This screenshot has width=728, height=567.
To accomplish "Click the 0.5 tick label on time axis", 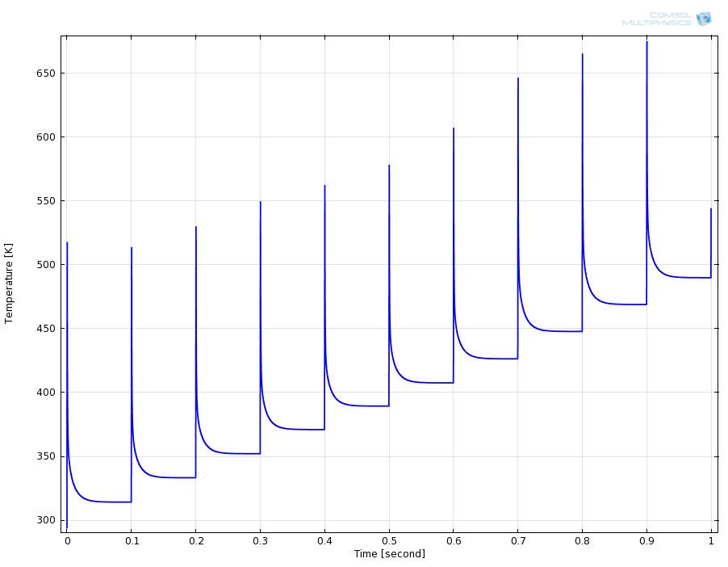I will (389, 540).
